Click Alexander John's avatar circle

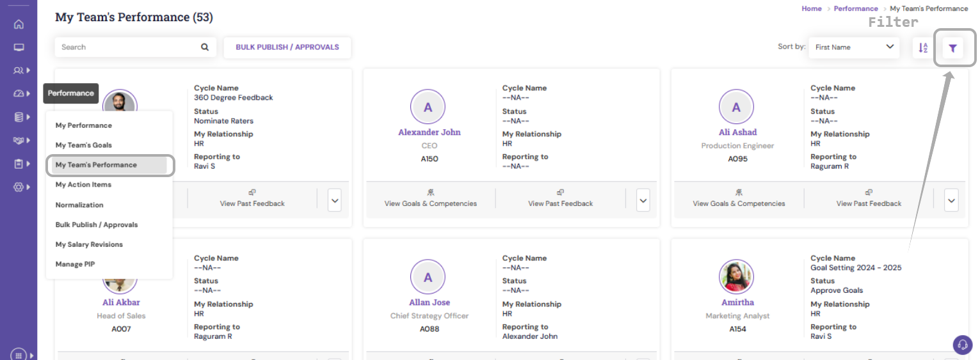coord(428,107)
